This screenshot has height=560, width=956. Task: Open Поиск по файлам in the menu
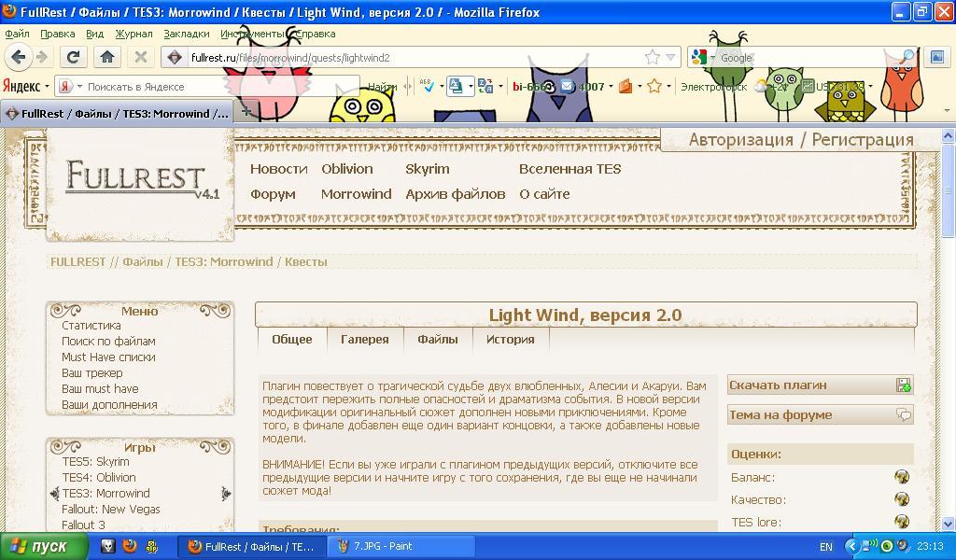108,342
